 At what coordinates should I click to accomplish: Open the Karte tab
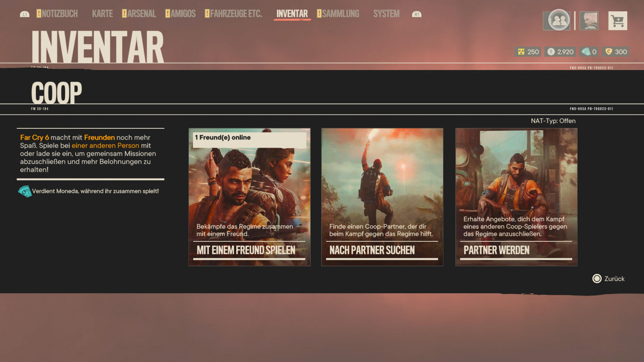[x=102, y=14]
